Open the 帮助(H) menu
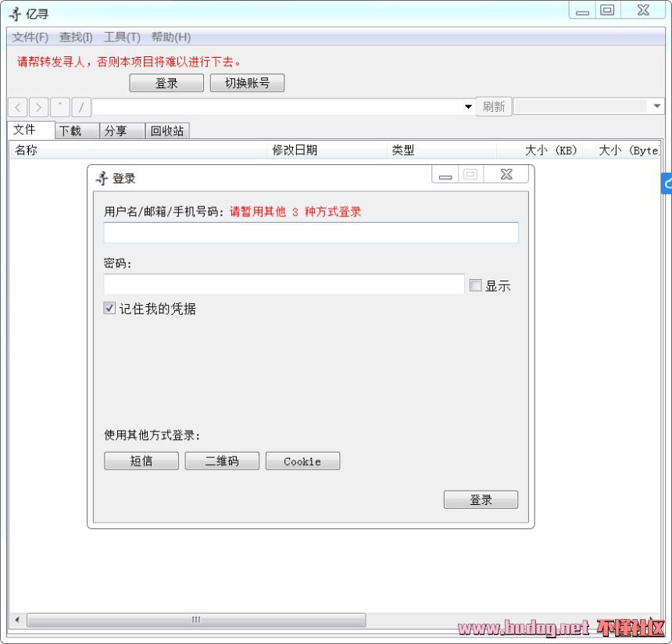Viewport: 672px width, 644px height. (x=171, y=38)
